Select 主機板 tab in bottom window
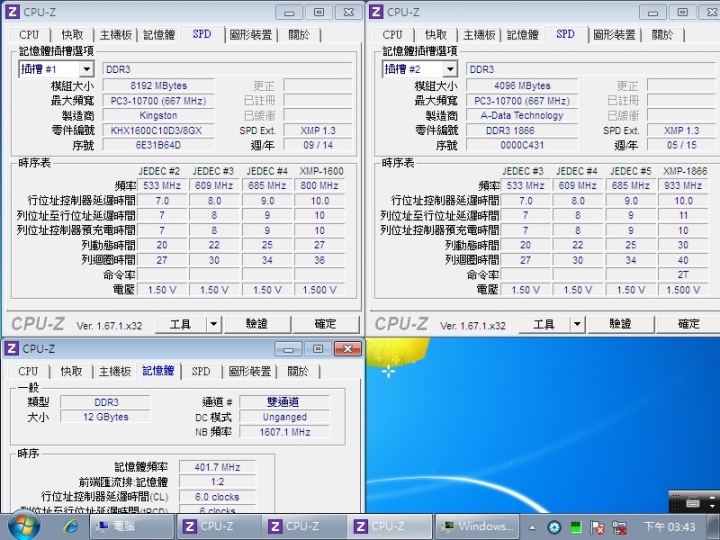Viewport: 720px width, 540px height. [115, 371]
